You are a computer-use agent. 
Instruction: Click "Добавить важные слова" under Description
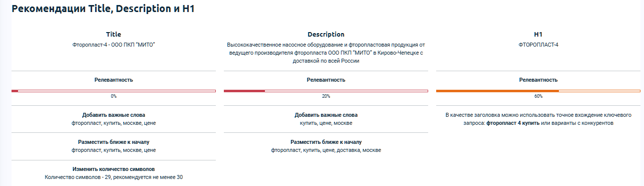[x=326, y=115]
